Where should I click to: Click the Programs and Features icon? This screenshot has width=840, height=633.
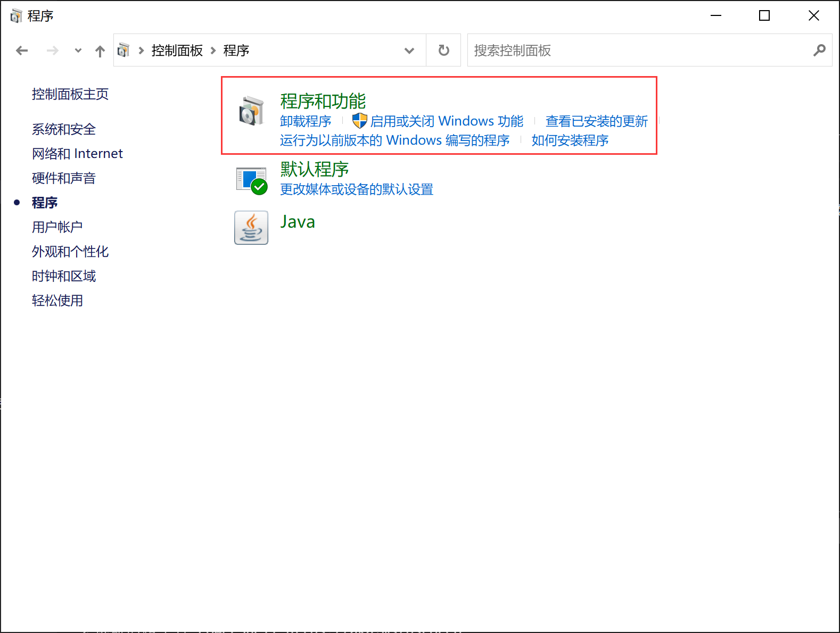(251, 111)
